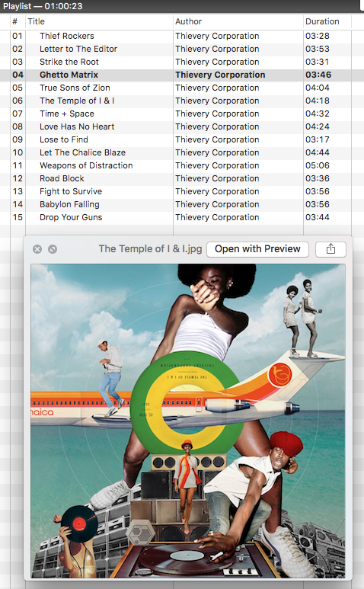Click the album cover image preview
The width and height of the screenshot is (364, 589).
click(x=188, y=421)
